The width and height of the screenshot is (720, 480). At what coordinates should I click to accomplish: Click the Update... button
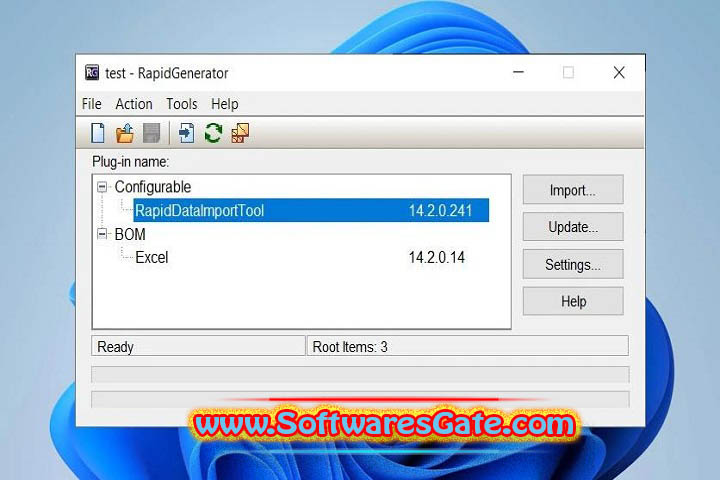click(573, 227)
